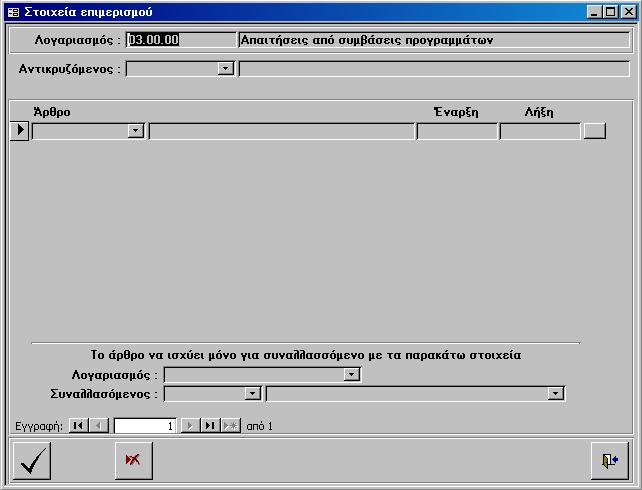The width and height of the screenshot is (642, 490).
Task: Click the record number box
Action: tap(145, 426)
